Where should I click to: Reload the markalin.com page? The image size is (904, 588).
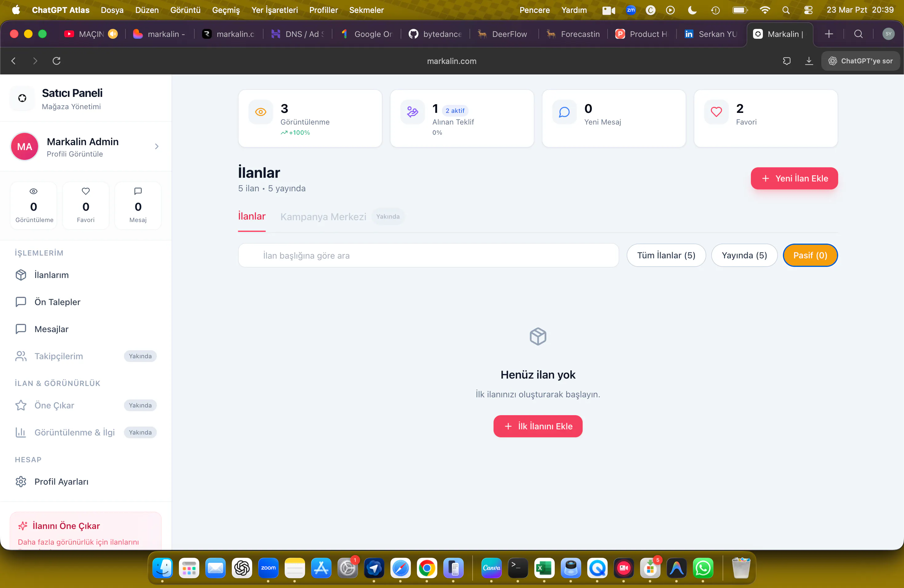pyautogui.click(x=57, y=61)
